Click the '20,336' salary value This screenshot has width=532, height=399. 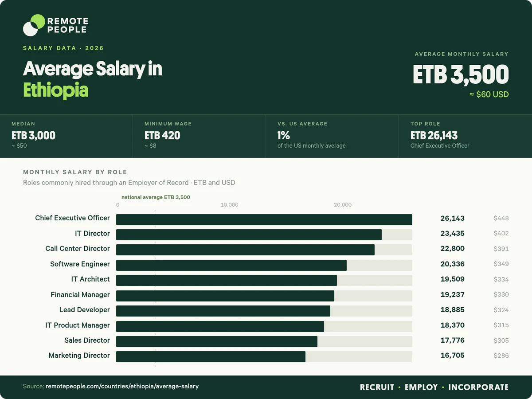coord(453,264)
